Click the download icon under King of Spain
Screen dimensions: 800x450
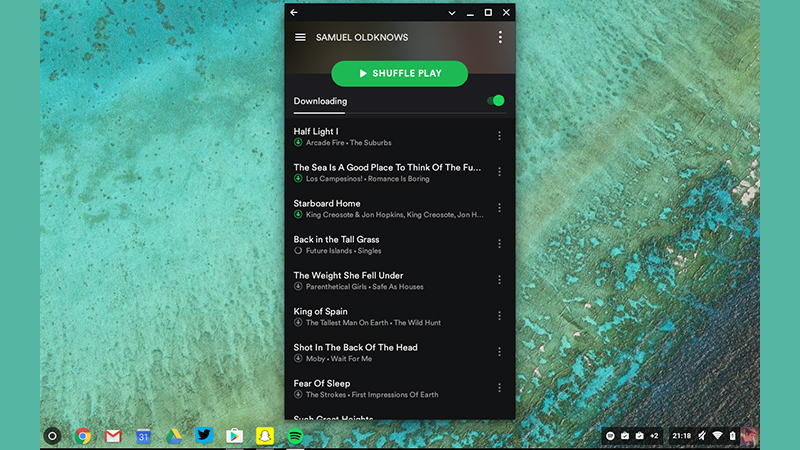pyautogui.click(x=298, y=322)
